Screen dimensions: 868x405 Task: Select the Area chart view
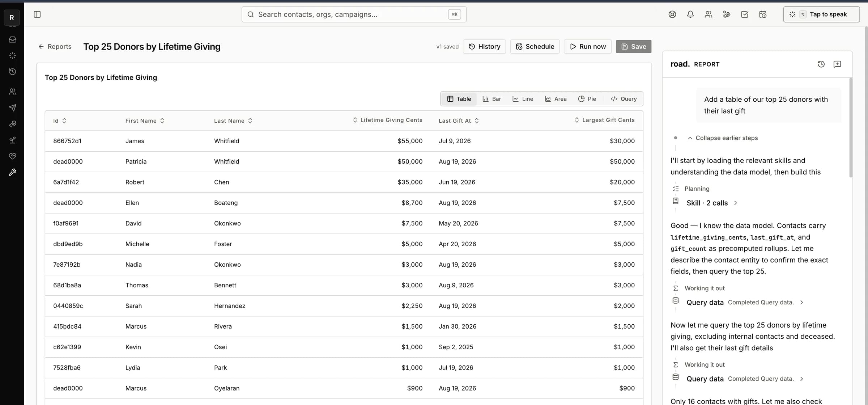(556, 99)
